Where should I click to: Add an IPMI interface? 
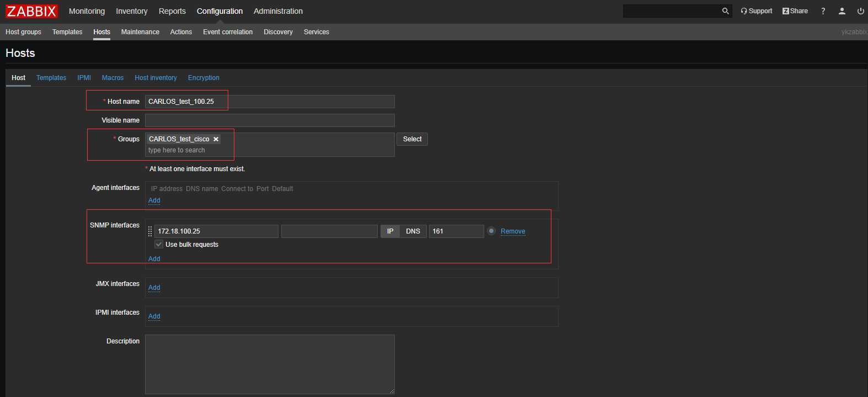[154, 316]
